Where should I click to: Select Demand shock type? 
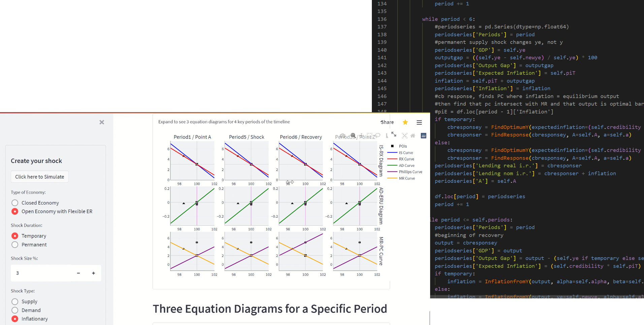pyautogui.click(x=15, y=310)
